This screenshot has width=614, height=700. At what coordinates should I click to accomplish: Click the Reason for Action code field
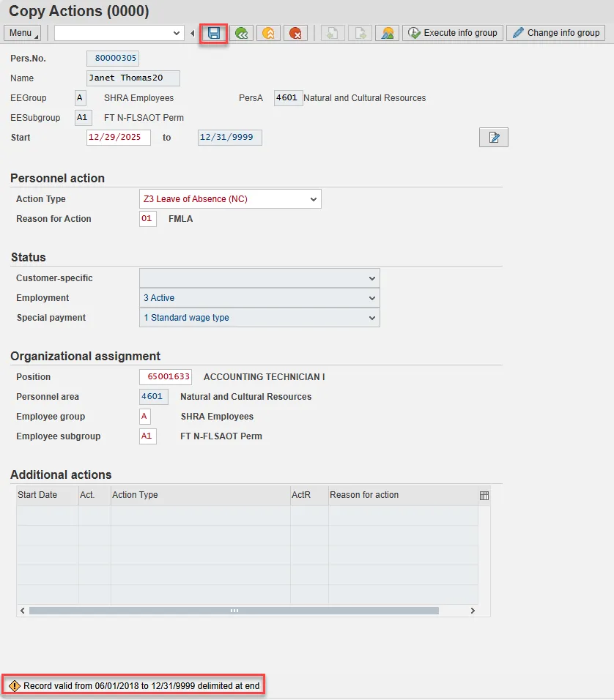tap(147, 219)
